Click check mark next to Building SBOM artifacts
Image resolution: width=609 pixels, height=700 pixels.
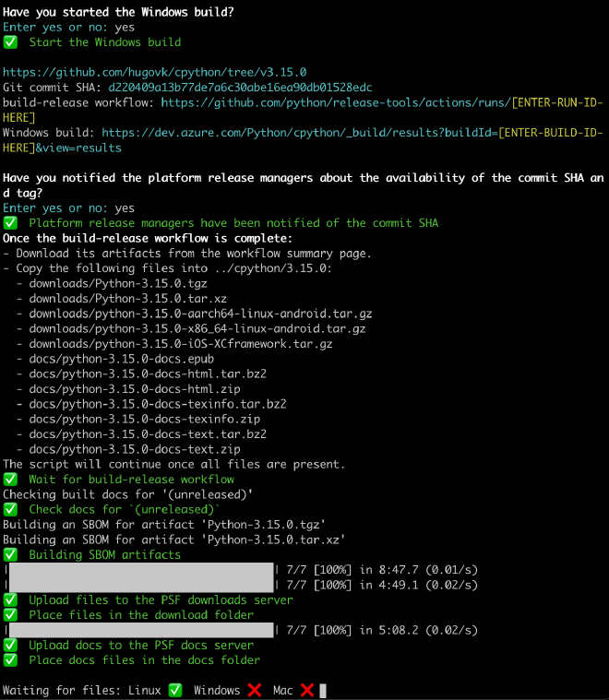(10, 555)
